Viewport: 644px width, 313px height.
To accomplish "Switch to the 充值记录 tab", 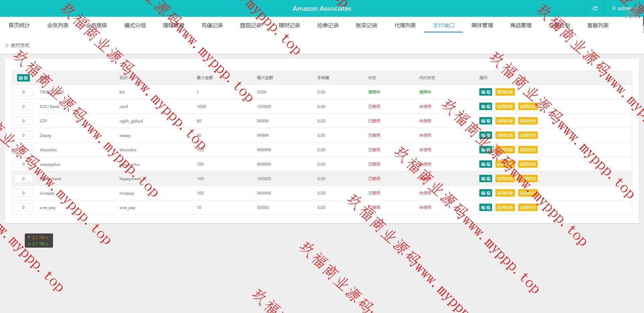I will point(212,25).
